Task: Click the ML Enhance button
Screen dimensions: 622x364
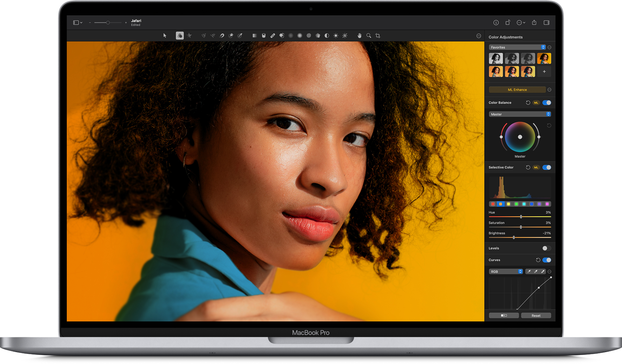Action: coord(517,90)
